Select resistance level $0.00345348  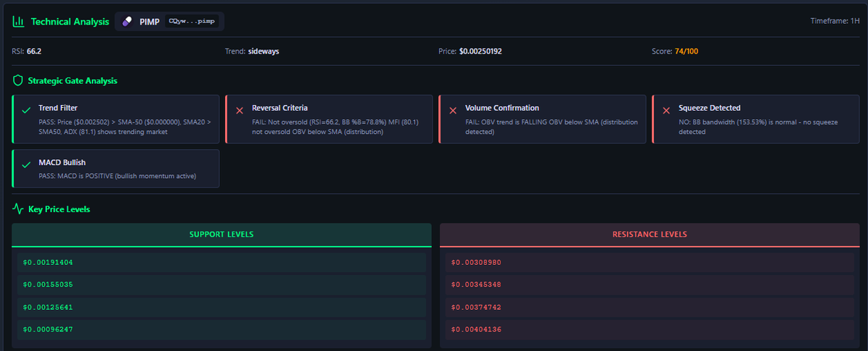coord(650,284)
